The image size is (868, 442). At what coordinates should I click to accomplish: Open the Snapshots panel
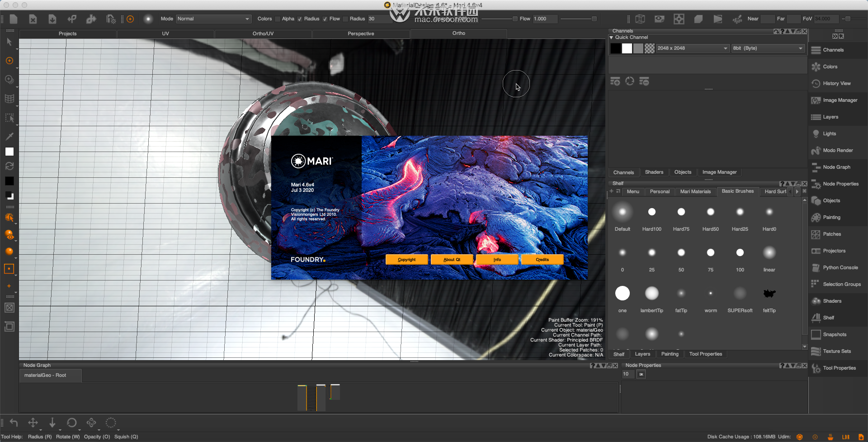[x=835, y=334]
